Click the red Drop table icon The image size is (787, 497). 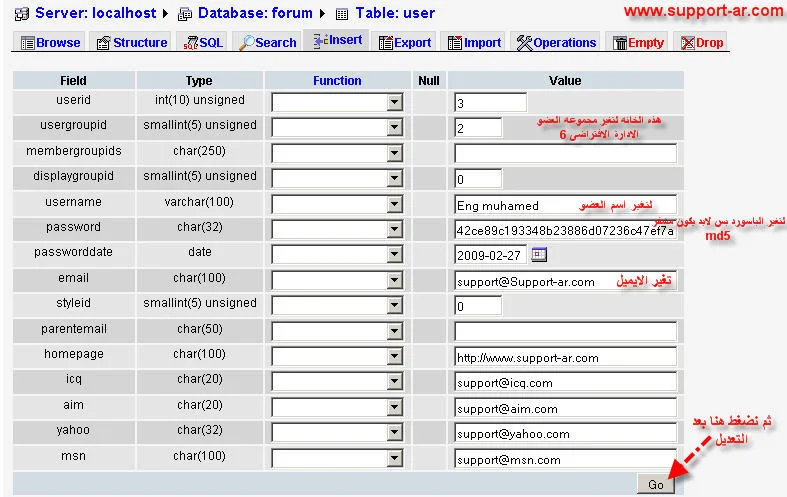(688, 43)
